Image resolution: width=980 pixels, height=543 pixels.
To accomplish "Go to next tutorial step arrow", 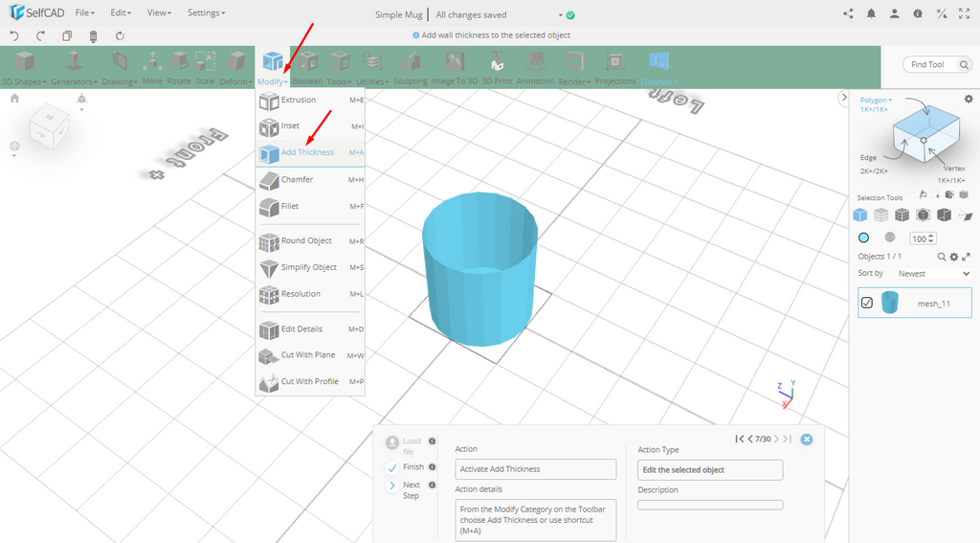I will click(x=776, y=440).
